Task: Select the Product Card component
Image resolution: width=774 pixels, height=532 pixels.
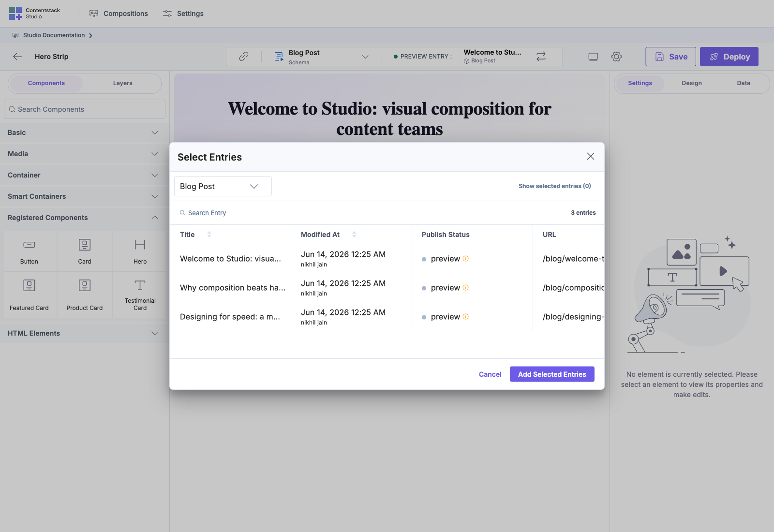Action: pyautogui.click(x=85, y=295)
